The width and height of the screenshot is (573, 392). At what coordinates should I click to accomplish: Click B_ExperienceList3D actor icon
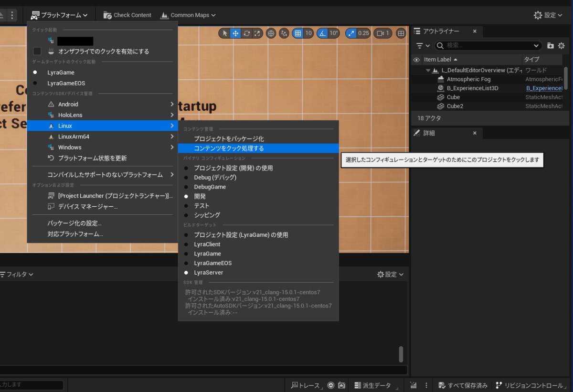[441, 88]
